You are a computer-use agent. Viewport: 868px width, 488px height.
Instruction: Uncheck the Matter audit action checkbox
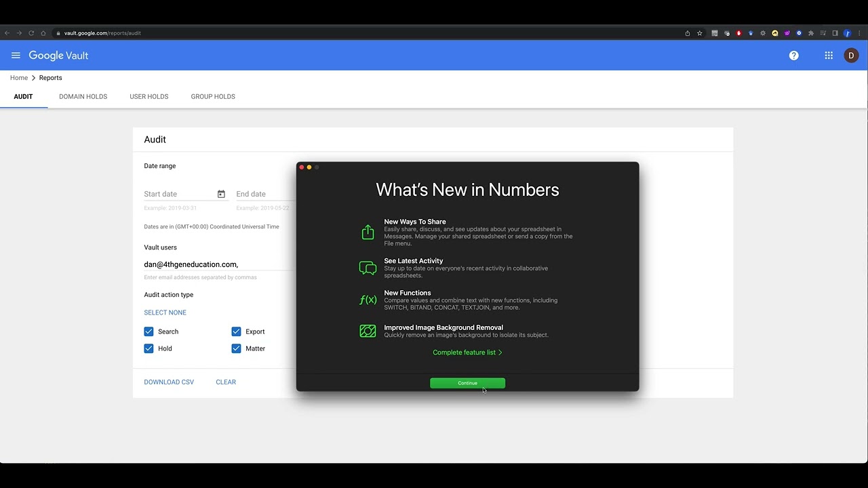coord(236,348)
